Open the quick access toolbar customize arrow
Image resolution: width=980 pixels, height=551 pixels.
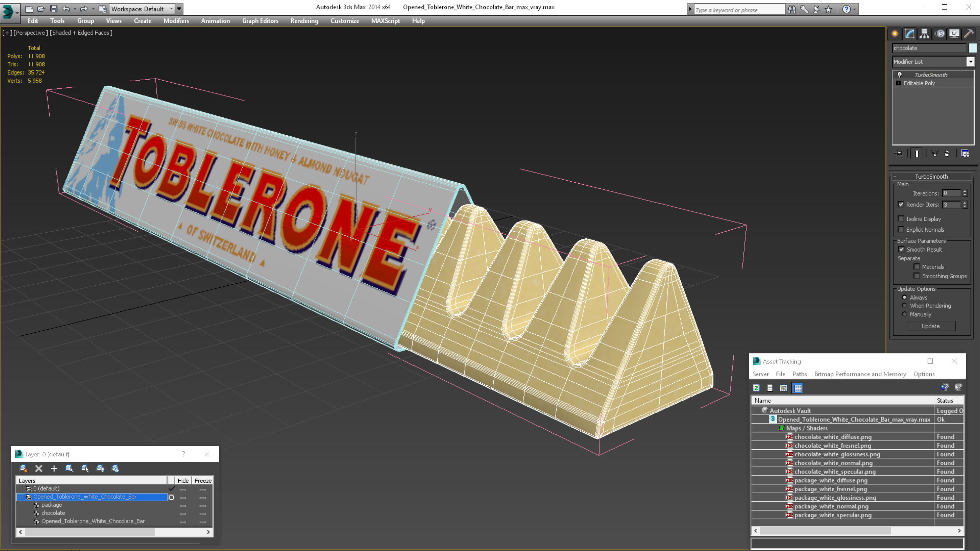(x=179, y=9)
